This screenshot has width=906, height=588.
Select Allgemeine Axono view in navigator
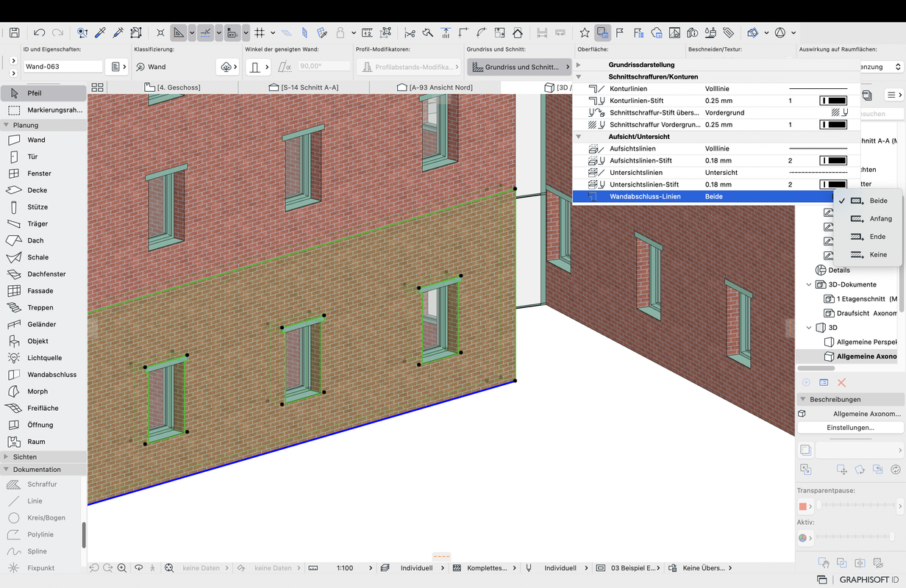(860, 356)
